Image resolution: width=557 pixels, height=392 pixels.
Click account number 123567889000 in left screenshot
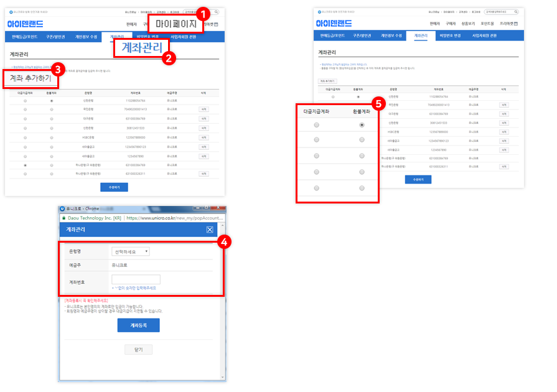click(136, 138)
